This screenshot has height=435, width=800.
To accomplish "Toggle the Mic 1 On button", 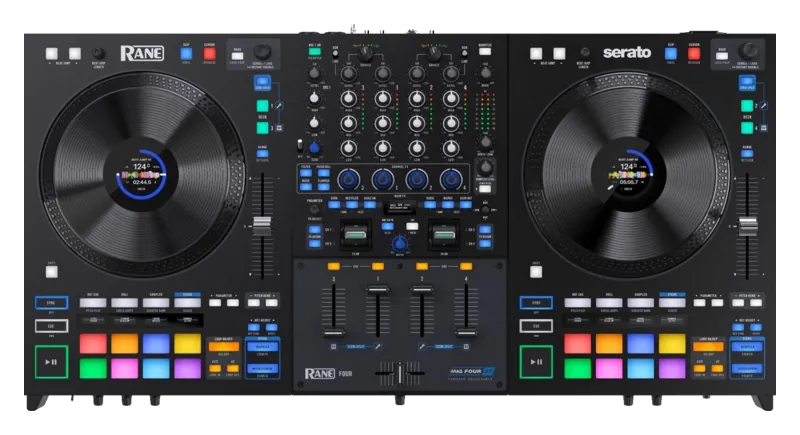I will (315, 52).
